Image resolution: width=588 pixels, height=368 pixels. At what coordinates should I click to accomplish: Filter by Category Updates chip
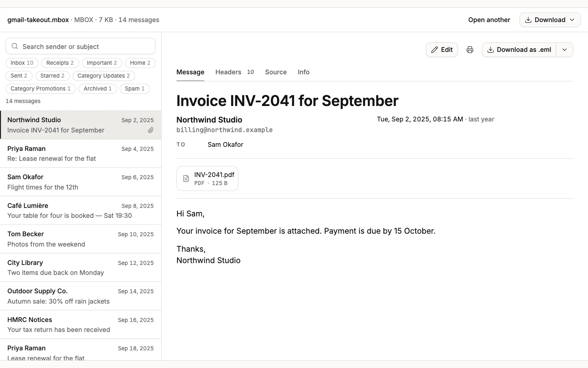click(x=104, y=76)
